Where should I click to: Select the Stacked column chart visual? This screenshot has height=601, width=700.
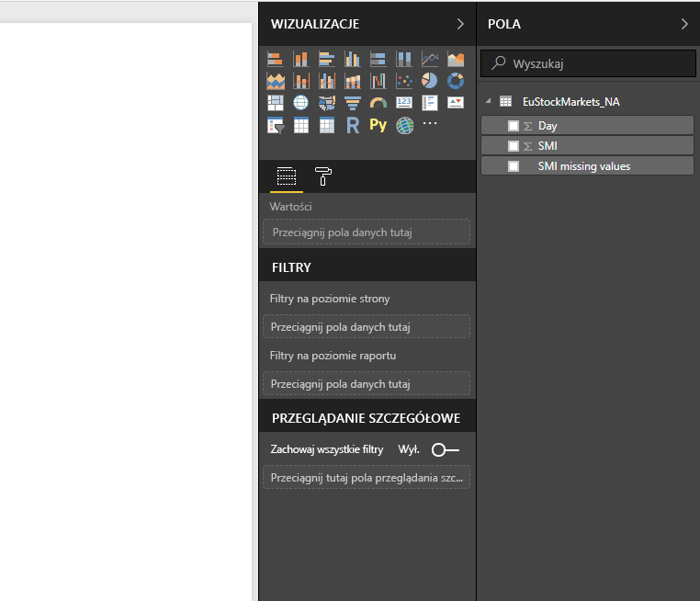(301, 59)
